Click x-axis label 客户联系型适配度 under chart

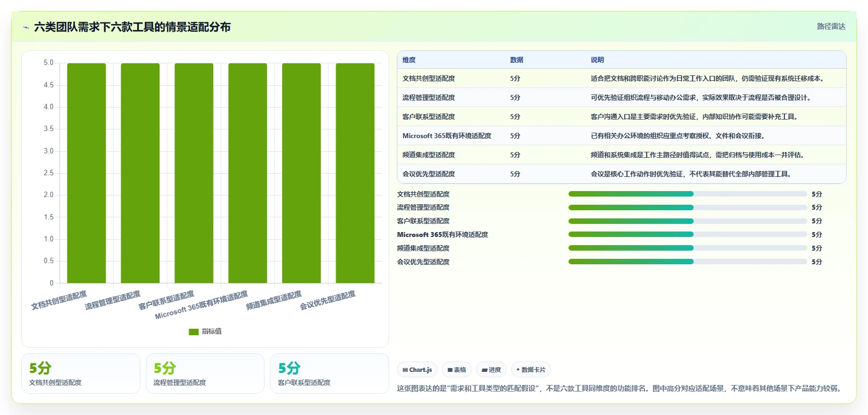[166, 300]
